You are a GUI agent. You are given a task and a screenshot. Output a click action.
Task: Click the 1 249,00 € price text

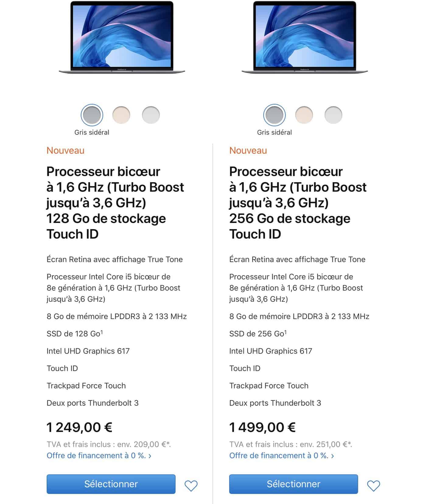(x=79, y=427)
